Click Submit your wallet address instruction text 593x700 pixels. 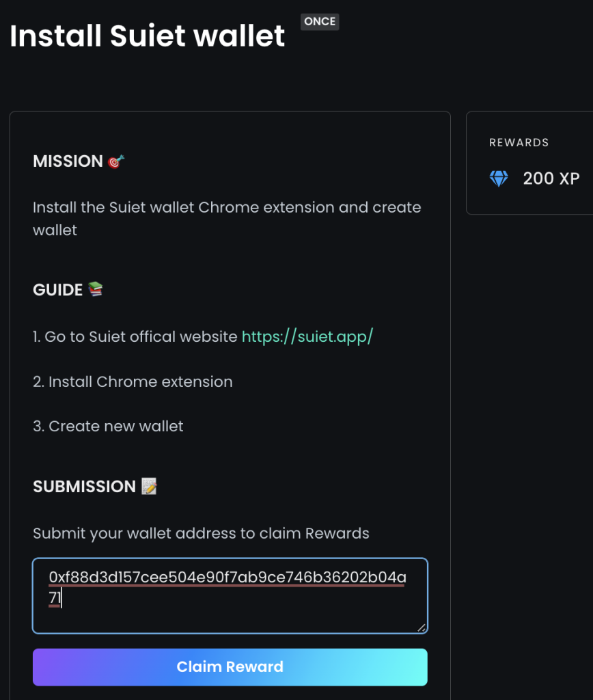[x=202, y=533]
